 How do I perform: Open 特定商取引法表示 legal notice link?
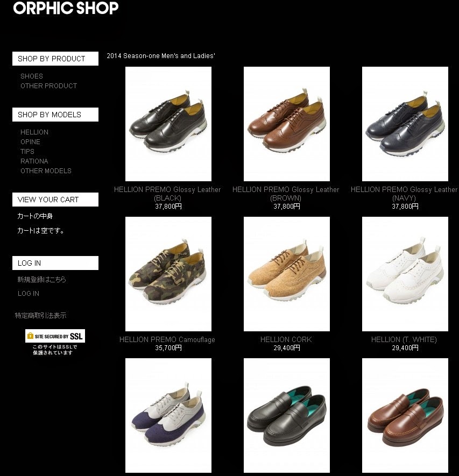(x=40, y=315)
